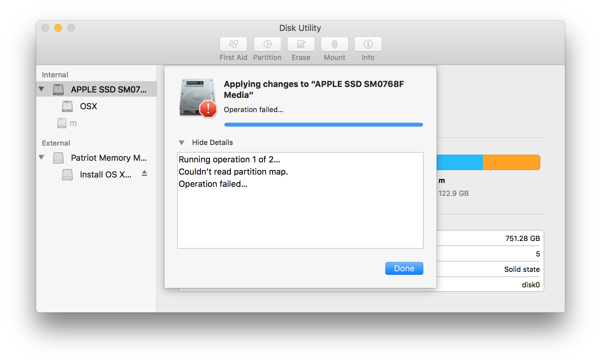Click the Hide Details label
This screenshot has width=601, height=364.
[212, 142]
